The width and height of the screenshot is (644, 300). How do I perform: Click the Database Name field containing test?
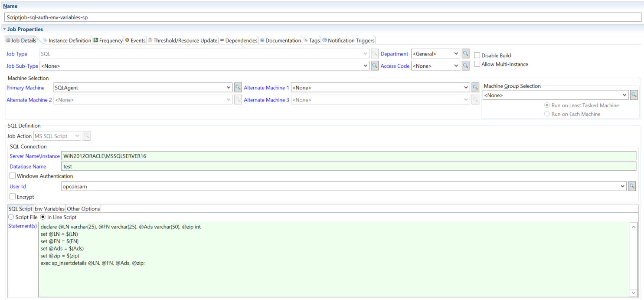[x=349, y=166]
